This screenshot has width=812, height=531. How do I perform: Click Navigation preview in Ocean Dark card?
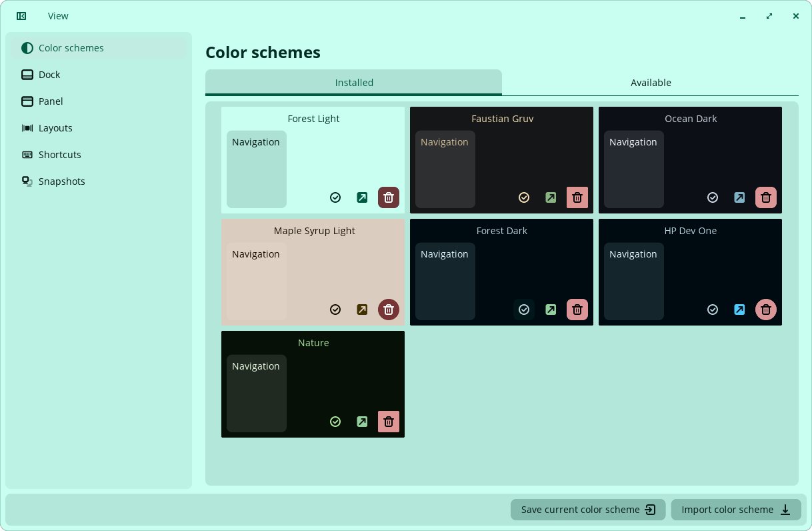pos(634,169)
